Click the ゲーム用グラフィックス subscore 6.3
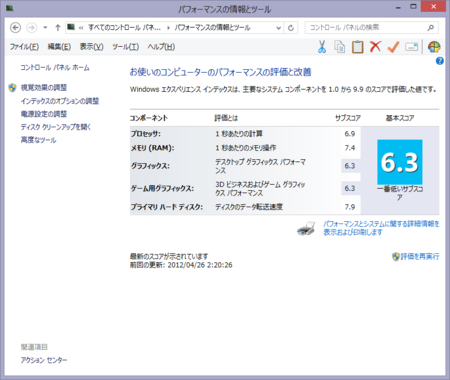450x380 pixels. pyautogui.click(x=350, y=188)
